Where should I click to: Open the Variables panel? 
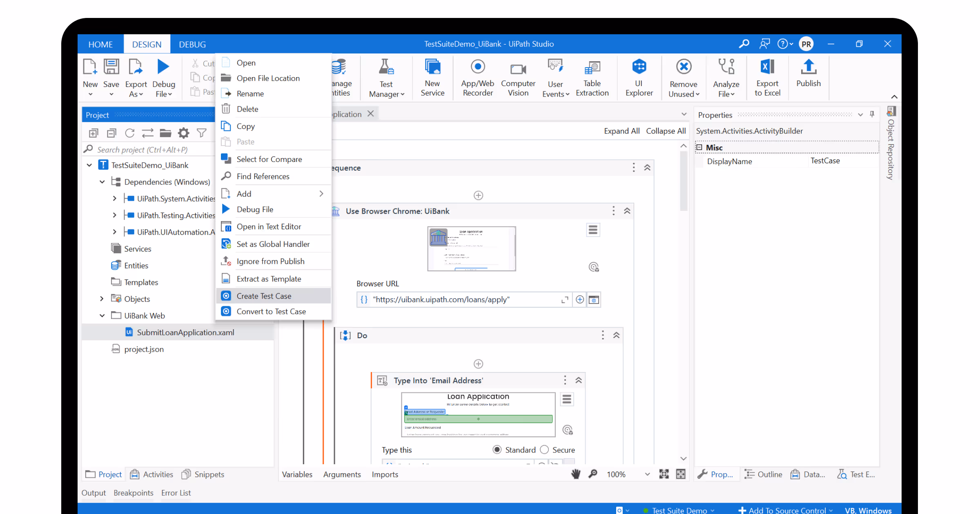[297, 474]
